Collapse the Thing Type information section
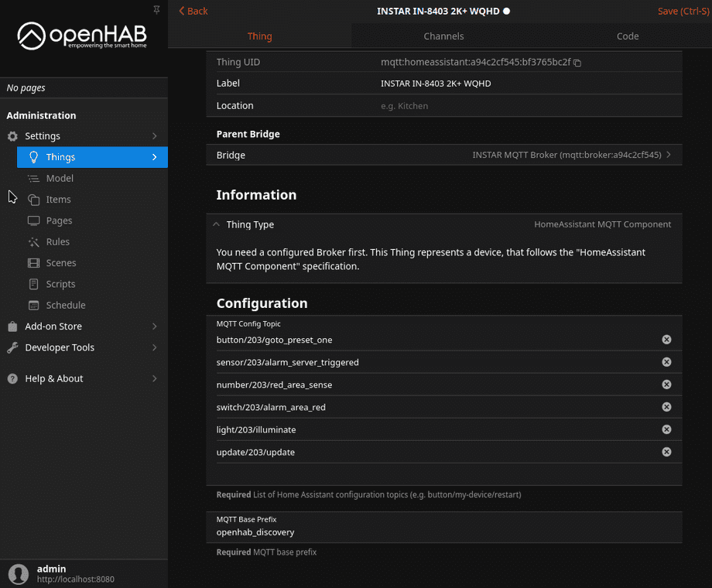The height and width of the screenshot is (588, 712). (217, 224)
